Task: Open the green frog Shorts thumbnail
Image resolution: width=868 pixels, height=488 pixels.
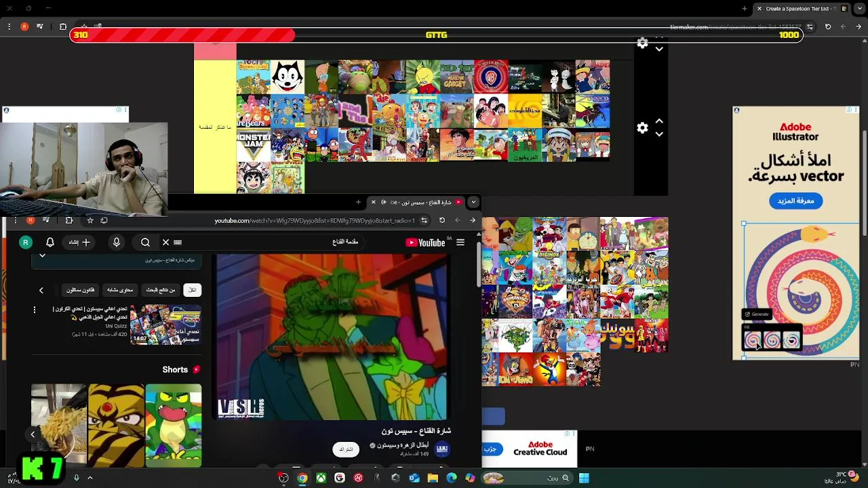Action: [174, 426]
